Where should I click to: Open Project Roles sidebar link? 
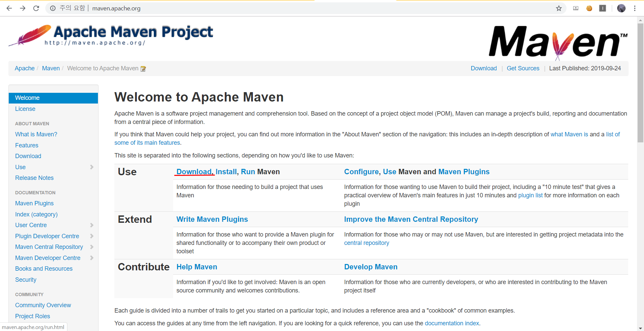(33, 316)
